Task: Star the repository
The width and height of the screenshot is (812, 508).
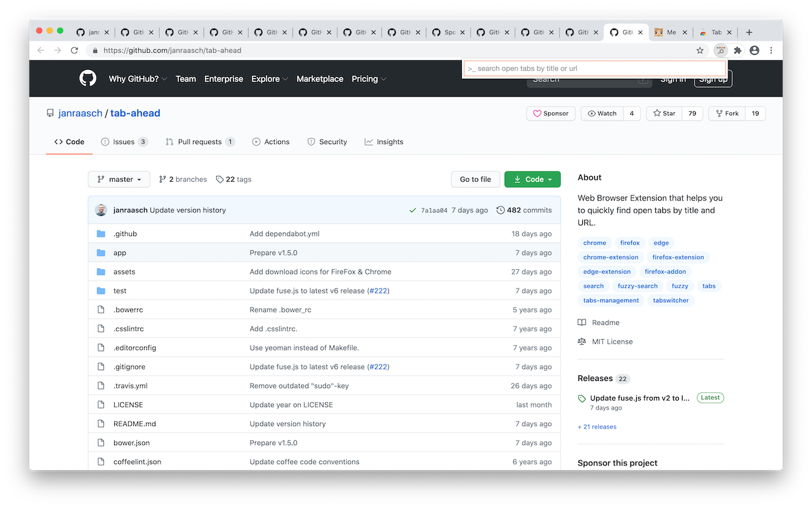Action: (x=664, y=114)
